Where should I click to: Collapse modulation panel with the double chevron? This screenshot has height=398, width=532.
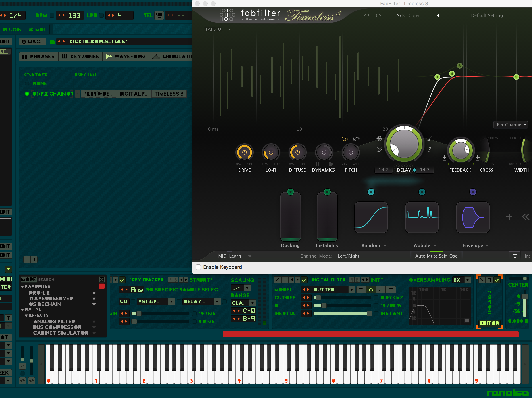click(526, 217)
